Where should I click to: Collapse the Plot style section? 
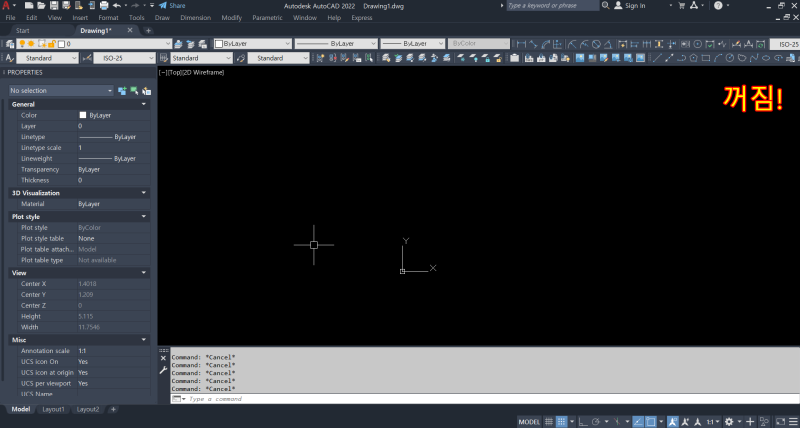[x=144, y=217]
